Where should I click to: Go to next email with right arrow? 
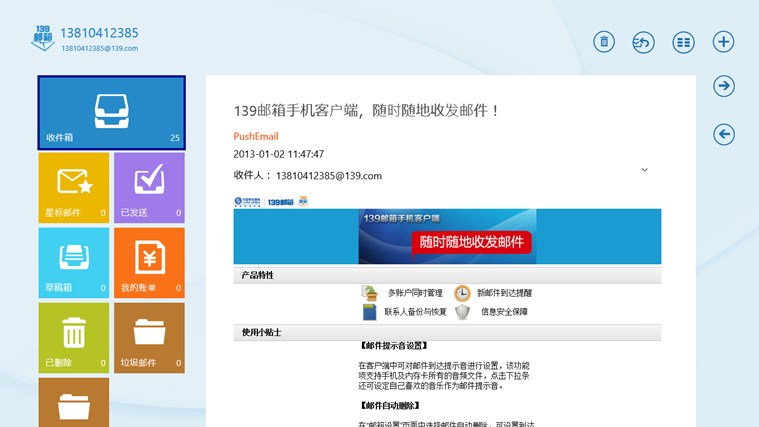click(724, 86)
